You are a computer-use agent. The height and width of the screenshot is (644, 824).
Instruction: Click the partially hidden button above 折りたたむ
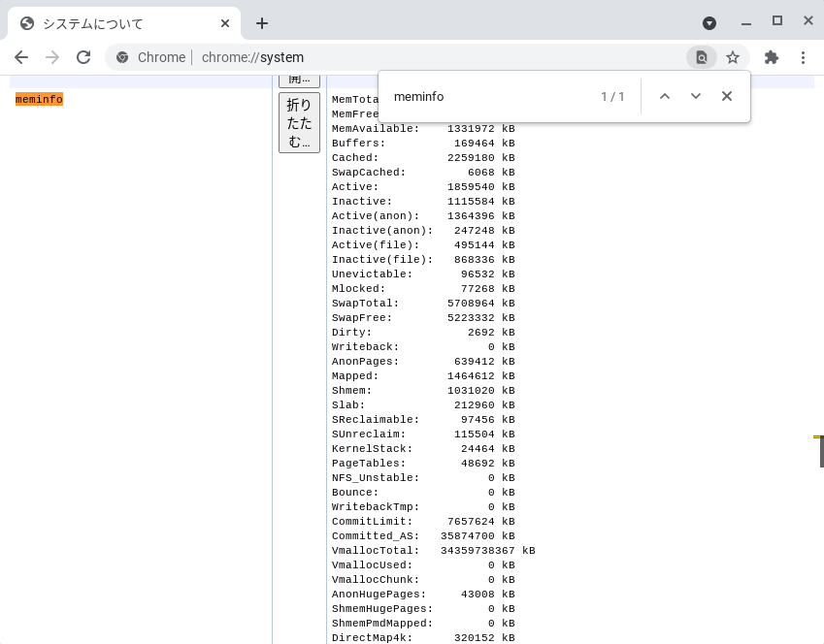(299, 80)
